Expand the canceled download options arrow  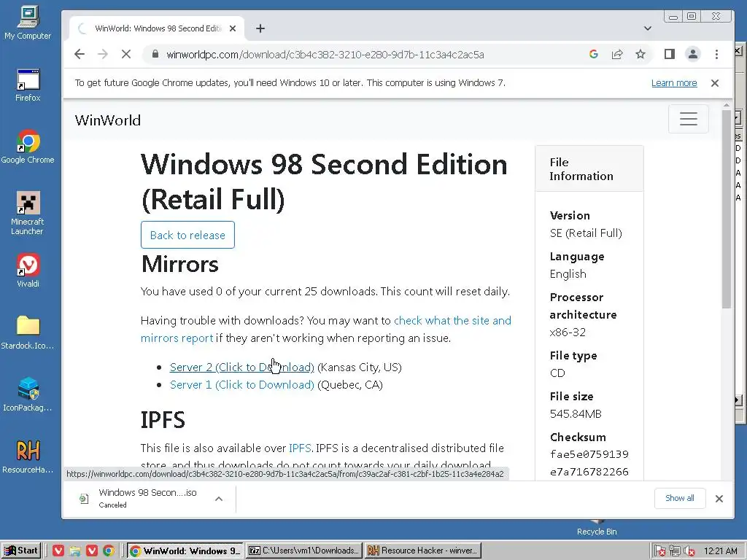[x=219, y=499]
